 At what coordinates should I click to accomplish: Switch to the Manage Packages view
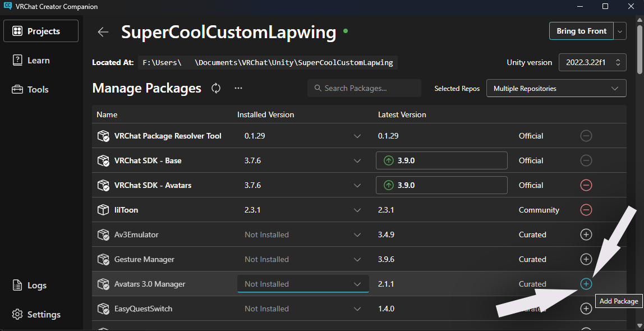tap(146, 88)
